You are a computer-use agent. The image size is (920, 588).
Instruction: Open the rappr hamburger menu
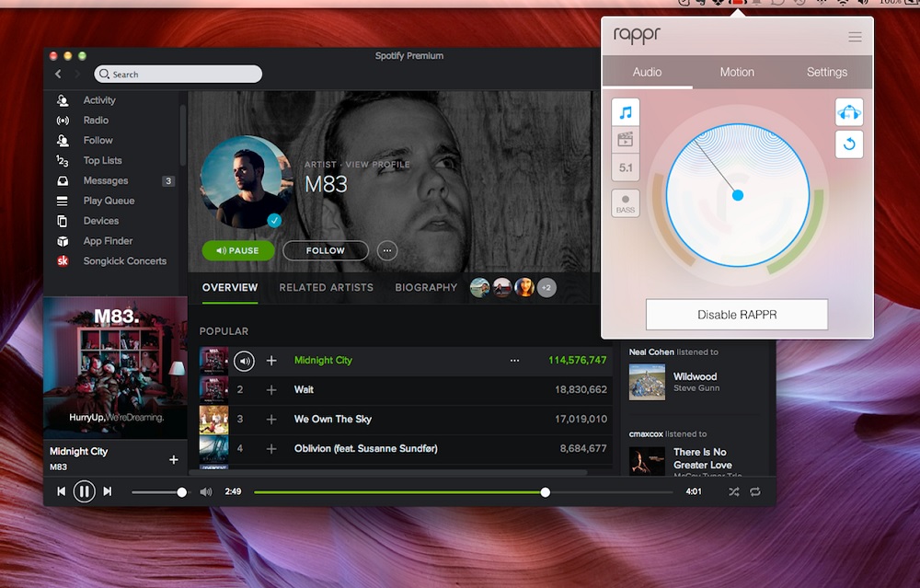[x=855, y=37]
